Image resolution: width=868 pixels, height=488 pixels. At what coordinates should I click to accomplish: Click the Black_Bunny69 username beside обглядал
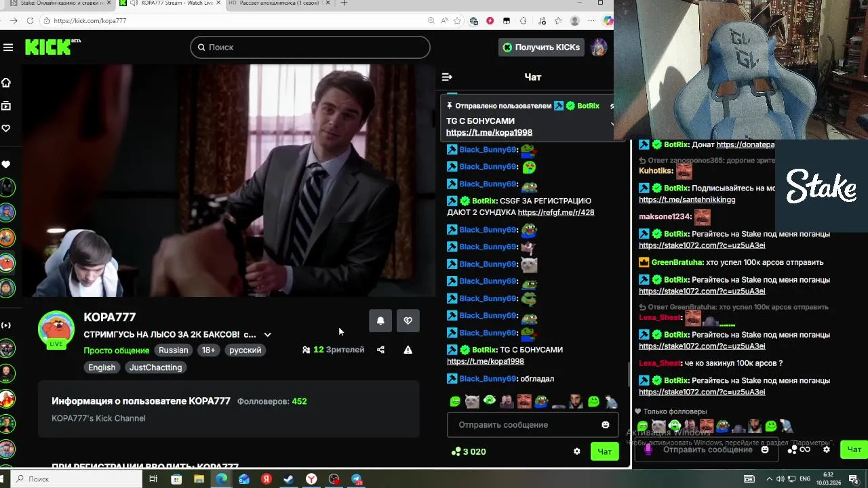488,379
